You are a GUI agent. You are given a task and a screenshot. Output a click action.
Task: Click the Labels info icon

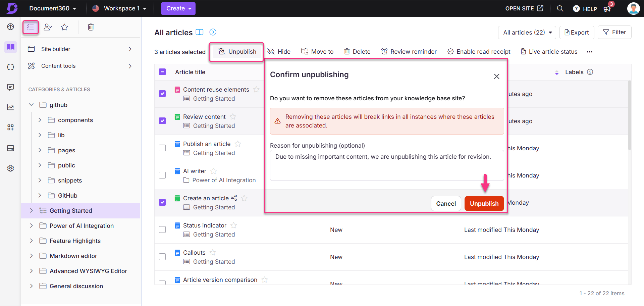[x=590, y=72]
